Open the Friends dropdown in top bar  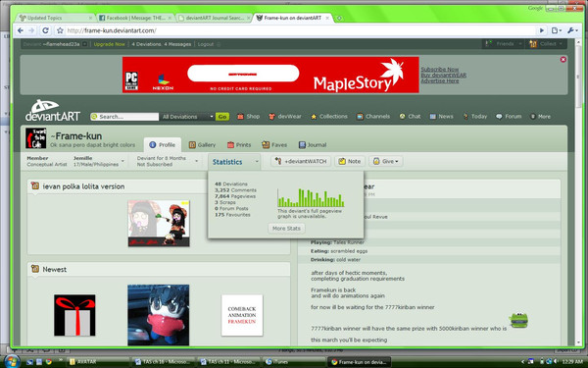(503, 44)
